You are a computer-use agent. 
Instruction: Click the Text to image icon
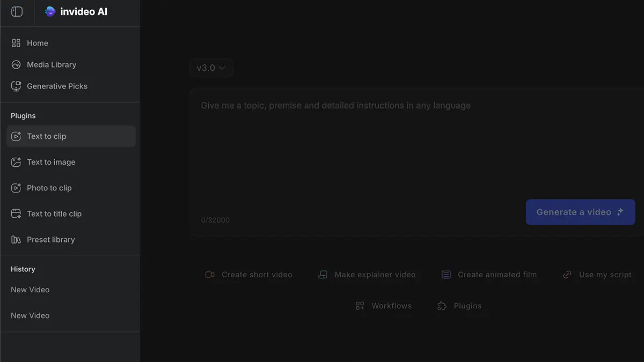(16, 162)
